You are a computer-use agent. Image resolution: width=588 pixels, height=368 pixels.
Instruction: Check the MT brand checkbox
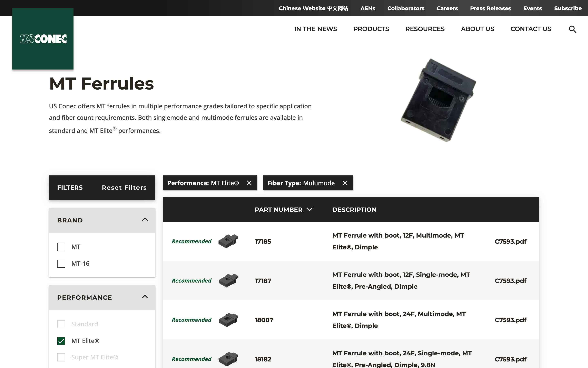(61, 247)
